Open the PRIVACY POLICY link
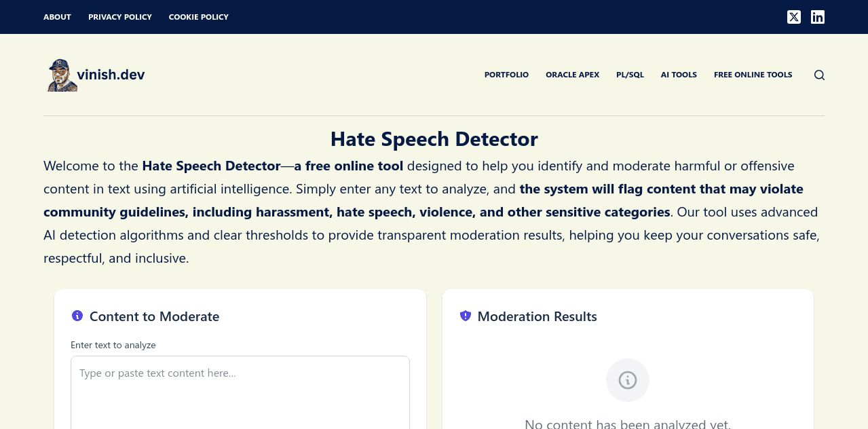Screen dimensions: 868x429 click(x=120, y=16)
